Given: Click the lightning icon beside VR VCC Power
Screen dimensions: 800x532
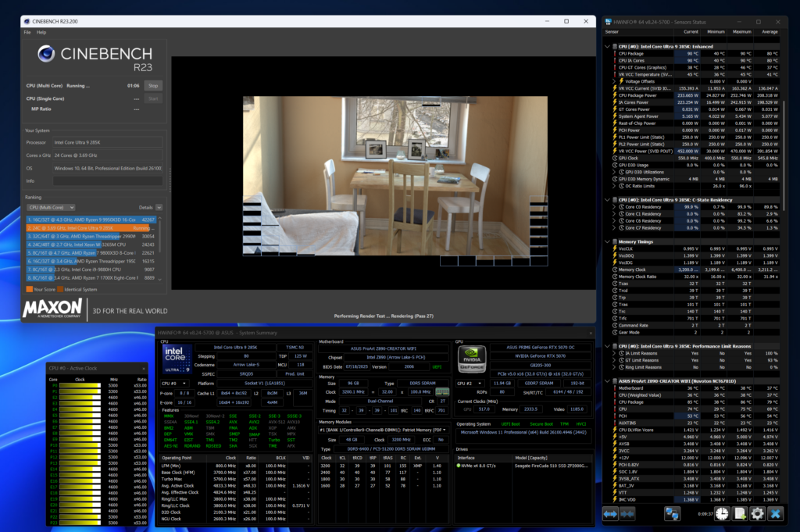Looking at the screenshot, I should pyautogui.click(x=615, y=151).
